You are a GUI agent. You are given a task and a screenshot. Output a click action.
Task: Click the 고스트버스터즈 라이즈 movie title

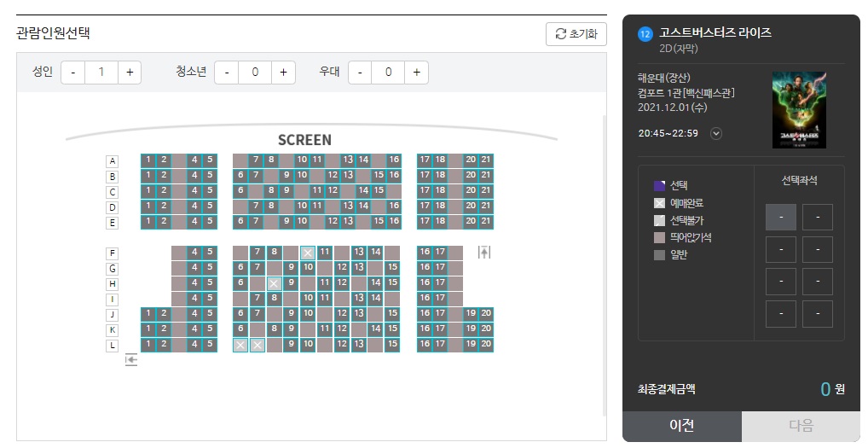[x=715, y=32]
